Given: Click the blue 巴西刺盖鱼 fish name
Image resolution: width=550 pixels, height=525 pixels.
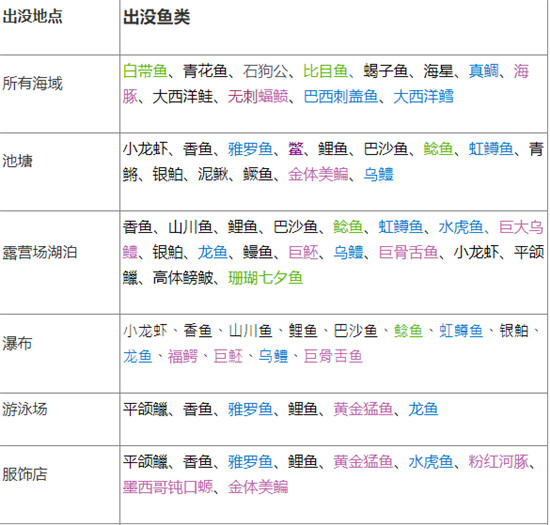Looking at the screenshot, I should click(341, 96).
